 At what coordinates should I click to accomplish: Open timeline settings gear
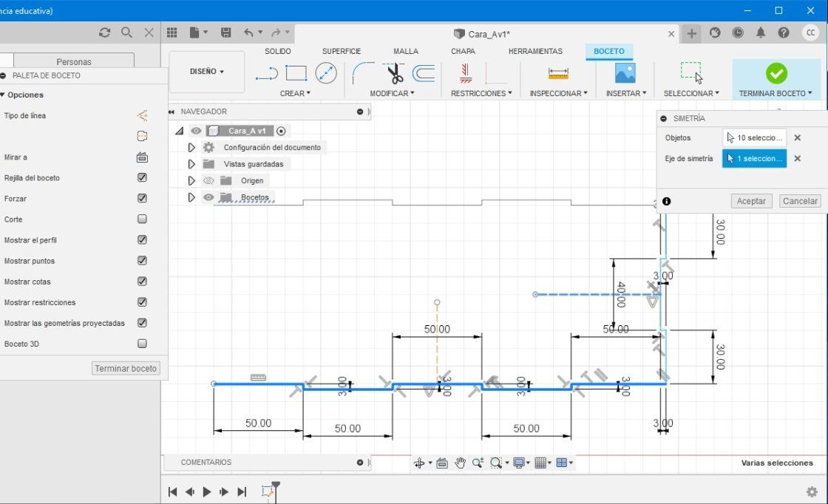[x=812, y=492]
